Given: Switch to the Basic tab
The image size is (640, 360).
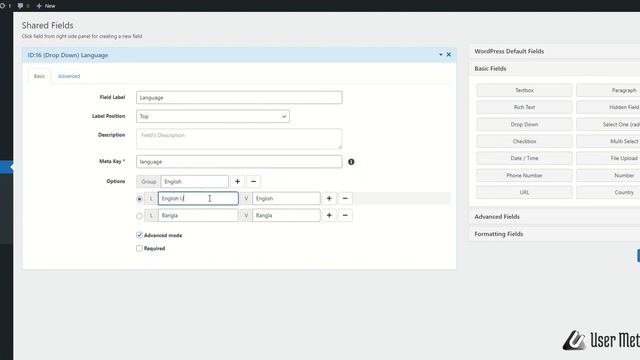Looking at the screenshot, I should (40, 76).
